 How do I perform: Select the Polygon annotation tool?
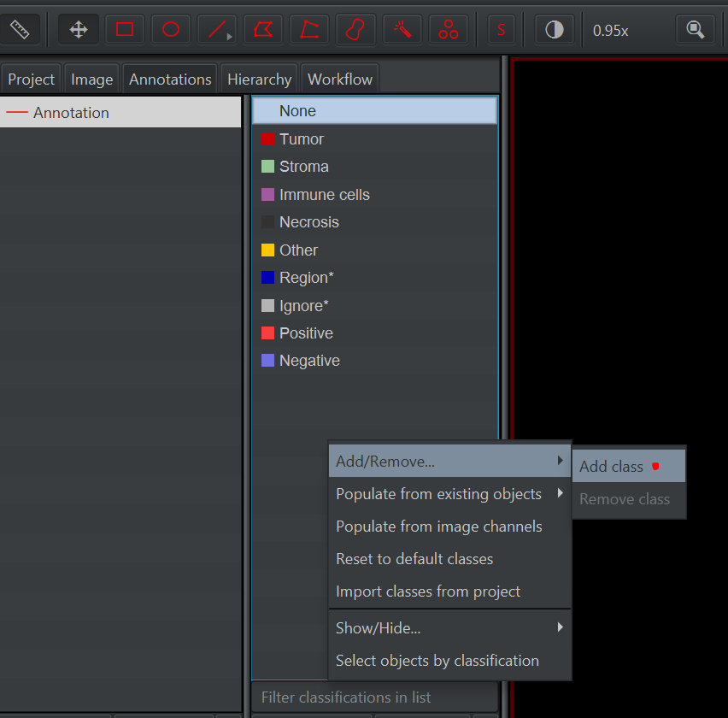point(262,29)
